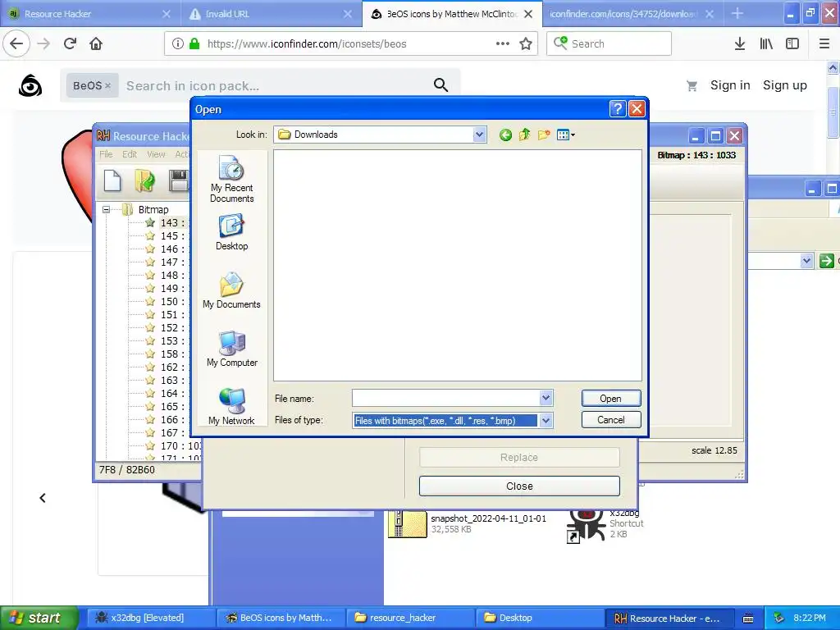Screen dimensions: 840x630
Task: Create new folder icon in Open dialog
Action: tap(544, 135)
